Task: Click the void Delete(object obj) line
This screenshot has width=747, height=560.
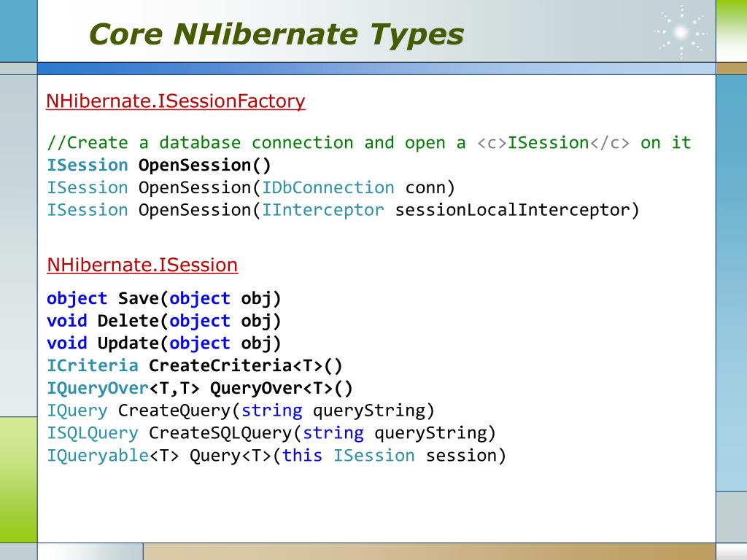Action: tap(164, 321)
